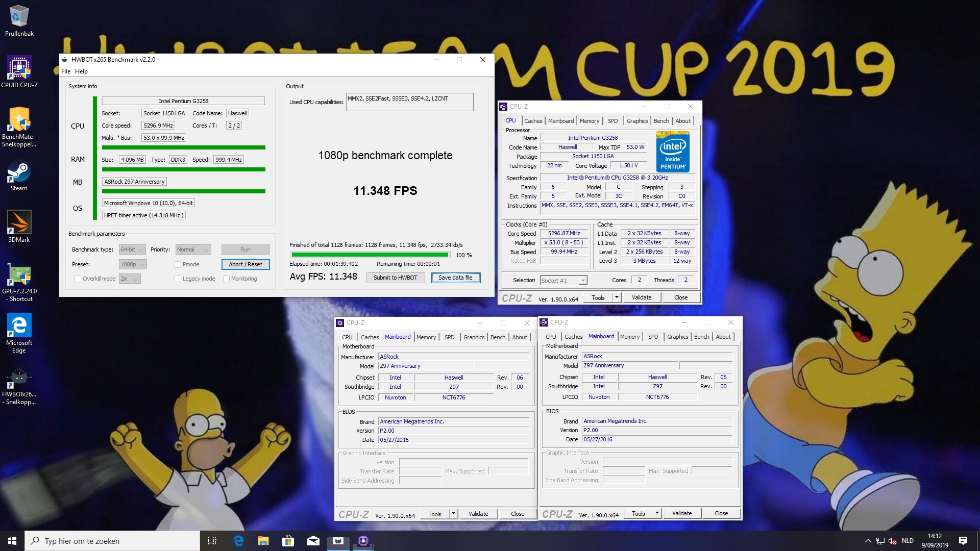Open the File menu in HWBOT x265
Viewport: 980px width, 551px height.
tap(66, 71)
